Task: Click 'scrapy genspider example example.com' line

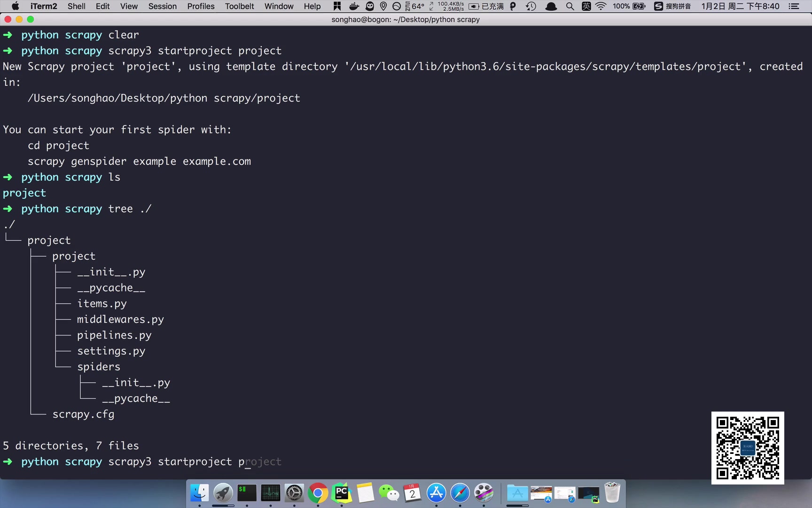Action: [139, 161]
